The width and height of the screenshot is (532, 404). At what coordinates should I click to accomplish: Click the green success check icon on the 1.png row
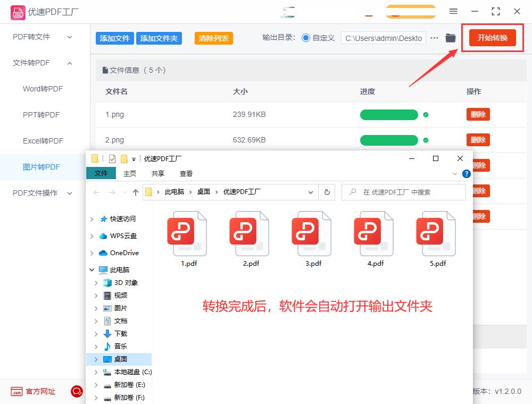425,114
